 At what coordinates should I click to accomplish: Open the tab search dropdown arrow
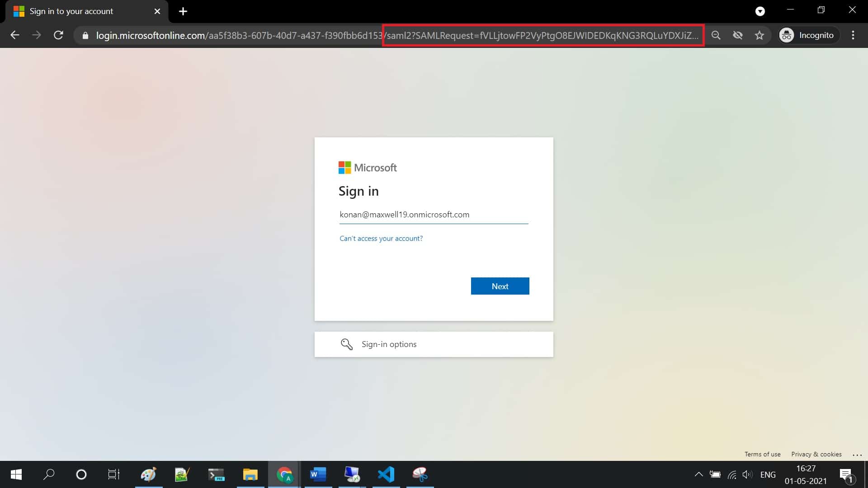[x=760, y=11]
